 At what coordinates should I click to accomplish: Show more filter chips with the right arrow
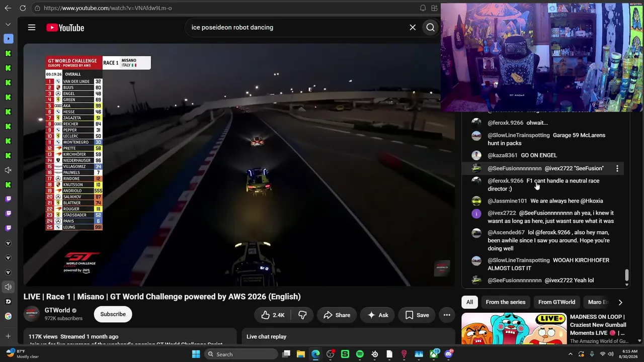coord(620,302)
